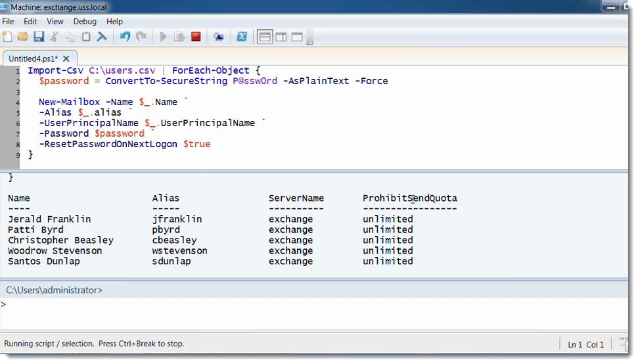
Task: Click the wstevenson alias value
Action: [179, 251]
